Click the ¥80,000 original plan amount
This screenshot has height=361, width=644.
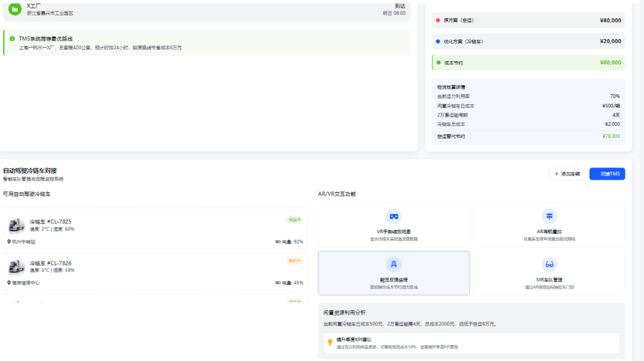(611, 20)
